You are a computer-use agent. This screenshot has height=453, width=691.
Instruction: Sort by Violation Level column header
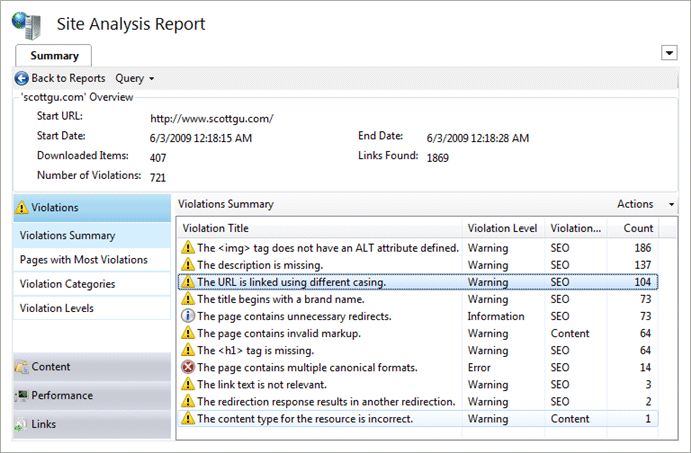pyautogui.click(x=504, y=228)
